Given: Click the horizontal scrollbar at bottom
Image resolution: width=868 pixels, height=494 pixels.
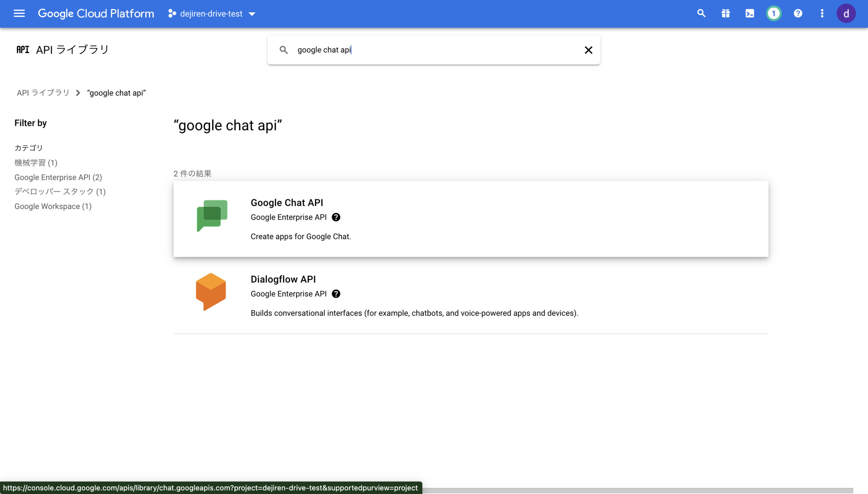Looking at the screenshot, I should click(637, 491).
